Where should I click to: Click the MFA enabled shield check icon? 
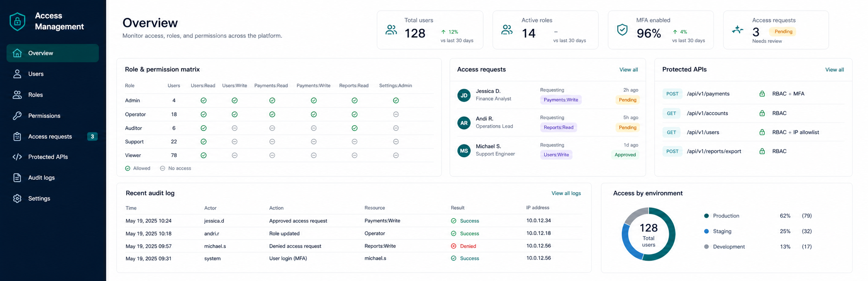tap(622, 30)
